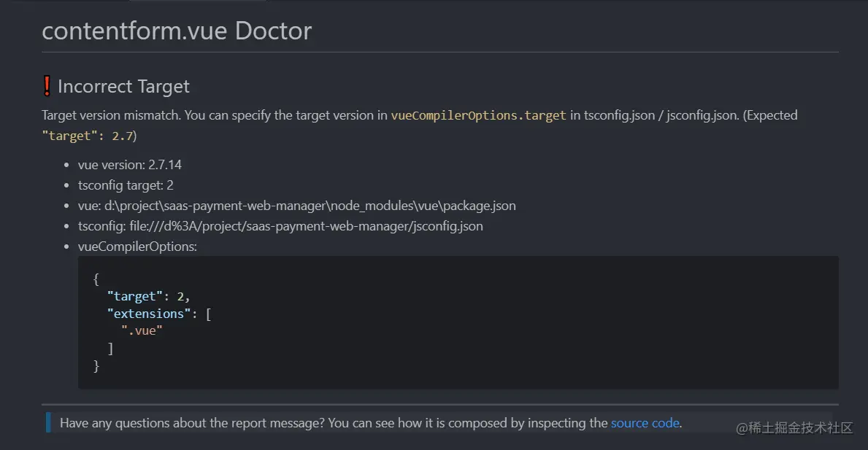Screen dimensions: 868x450
Task: Click the contentform.vue Doctor heading
Action: pos(177,31)
